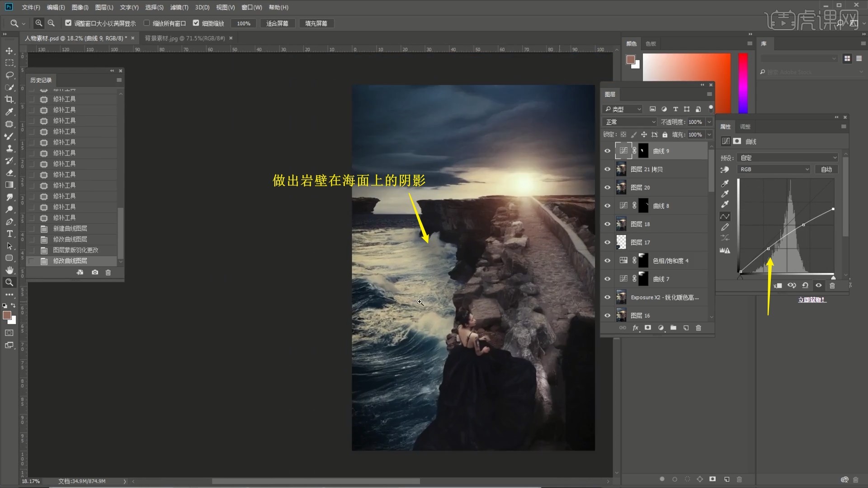Select the Horizontal Type tool

point(9,234)
